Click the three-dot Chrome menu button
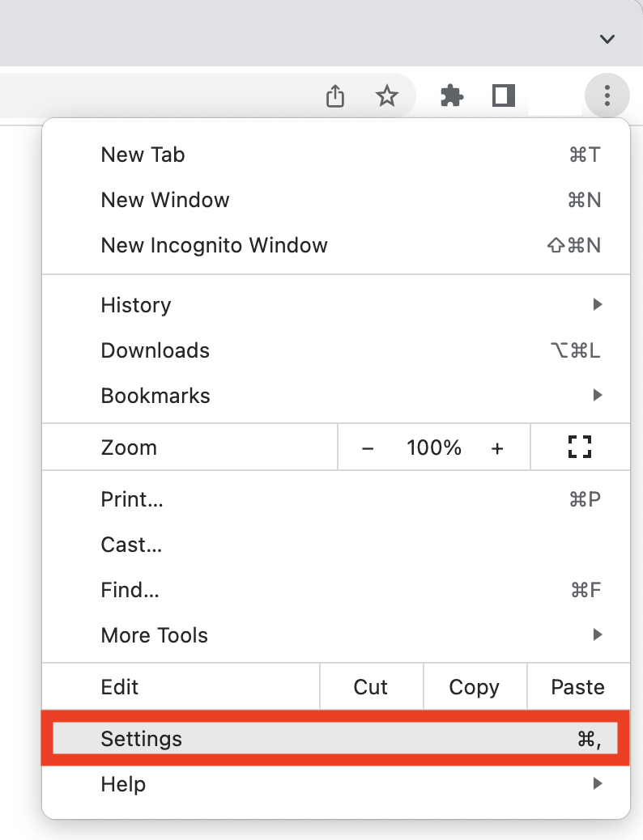 [x=607, y=97]
